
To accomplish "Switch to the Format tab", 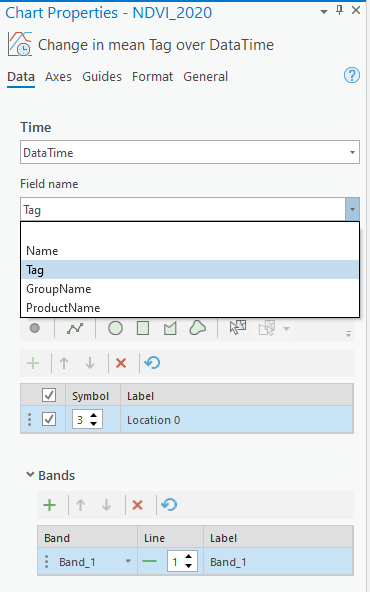I will tap(152, 77).
